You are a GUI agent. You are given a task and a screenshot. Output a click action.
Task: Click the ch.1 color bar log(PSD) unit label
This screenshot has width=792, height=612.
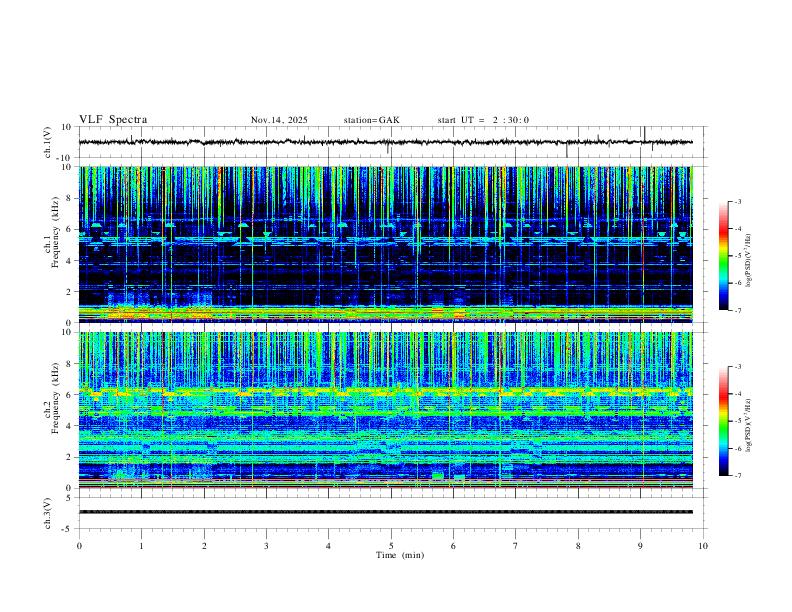click(749, 260)
